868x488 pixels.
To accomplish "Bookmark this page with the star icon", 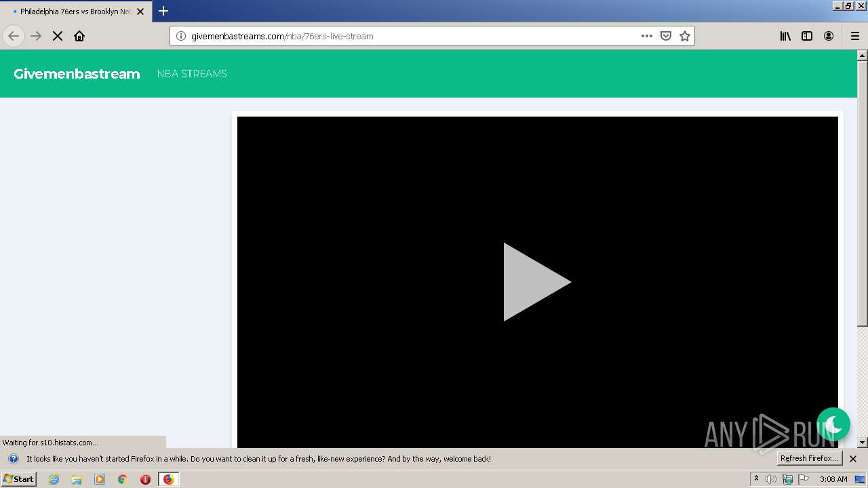I will point(685,36).
